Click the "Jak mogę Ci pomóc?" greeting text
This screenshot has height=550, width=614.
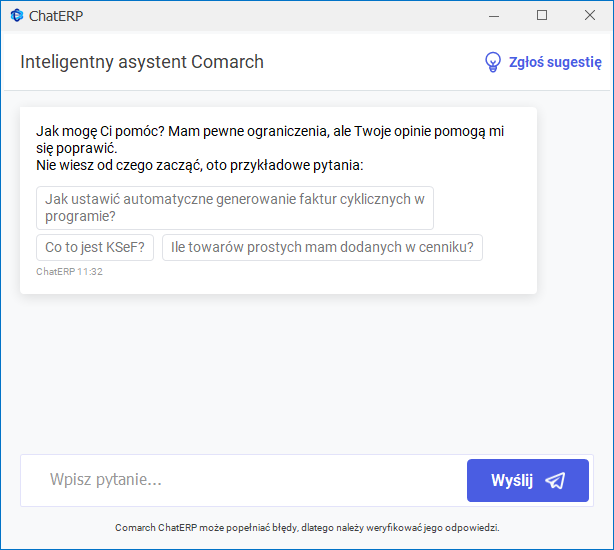point(100,131)
